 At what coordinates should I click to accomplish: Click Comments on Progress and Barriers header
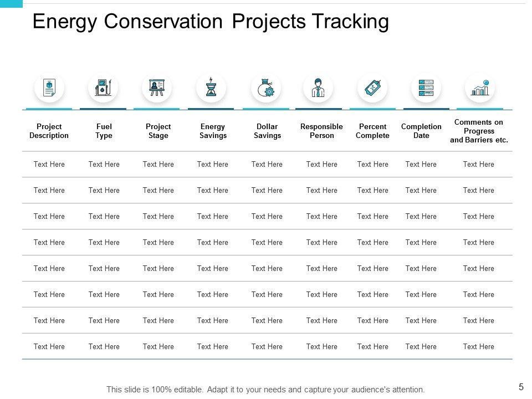coord(479,131)
